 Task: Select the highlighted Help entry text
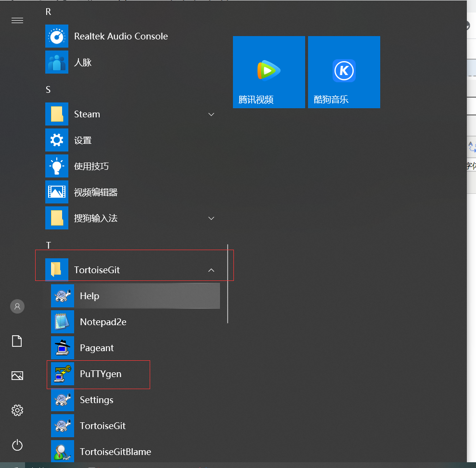[90, 296]
